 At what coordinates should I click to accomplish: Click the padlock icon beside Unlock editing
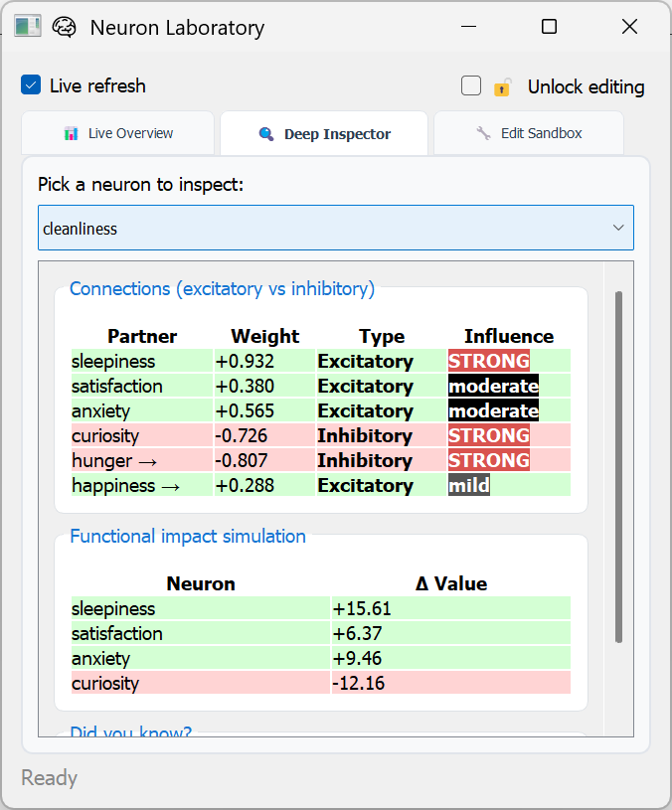(502, 86)
